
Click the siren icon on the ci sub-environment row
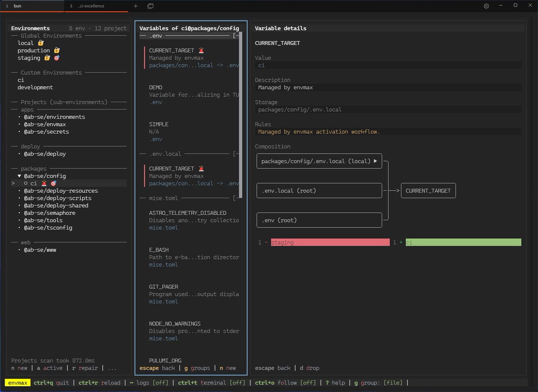(x=44, y=183)
